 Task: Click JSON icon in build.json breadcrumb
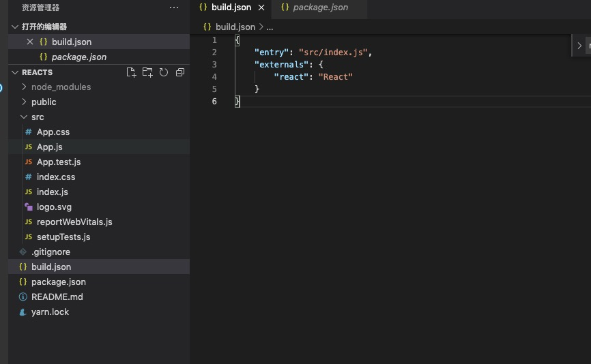(x=207, y=27)
